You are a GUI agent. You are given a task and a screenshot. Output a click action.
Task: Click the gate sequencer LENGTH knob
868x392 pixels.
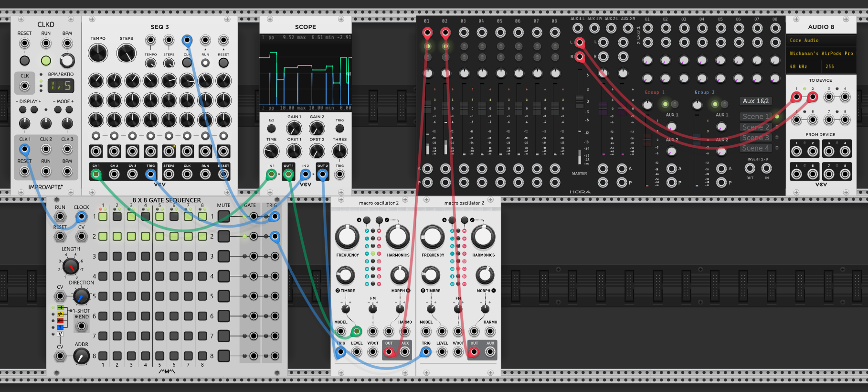[71, 266]
